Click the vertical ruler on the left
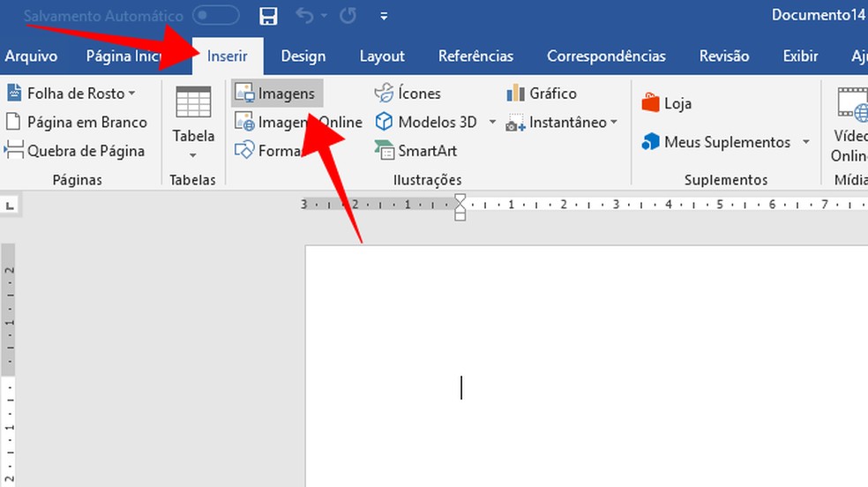 [x=9, y=365]
